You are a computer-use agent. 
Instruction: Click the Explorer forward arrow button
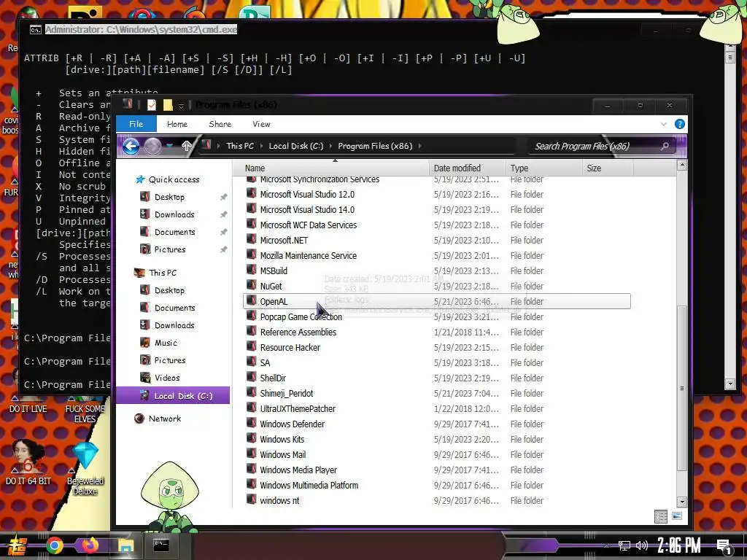click(152, 146)
